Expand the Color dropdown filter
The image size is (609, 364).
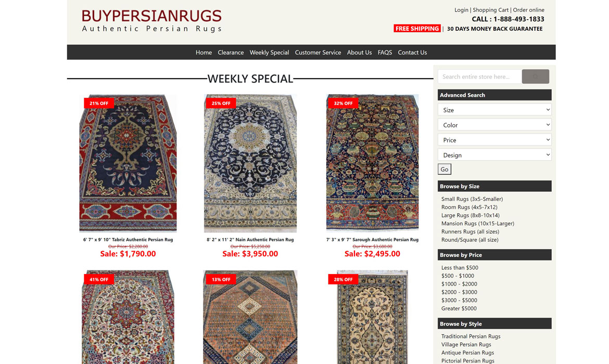point(494,125)
